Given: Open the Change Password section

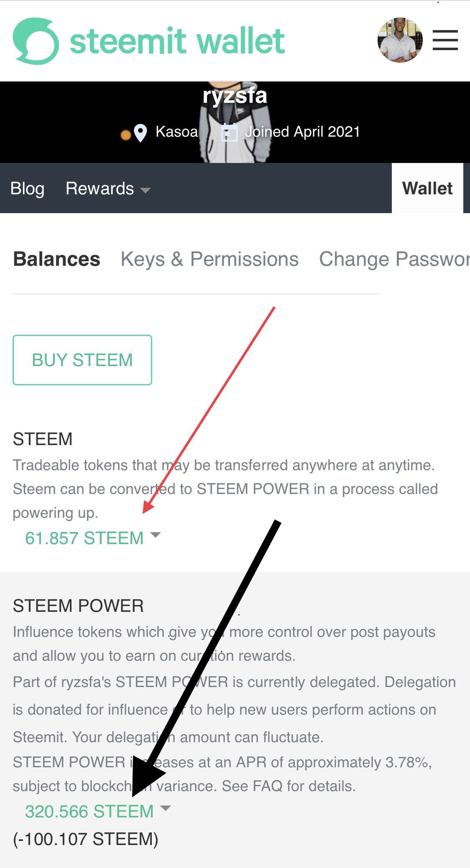Looking at the screenshot, I should tap(394, 259).
